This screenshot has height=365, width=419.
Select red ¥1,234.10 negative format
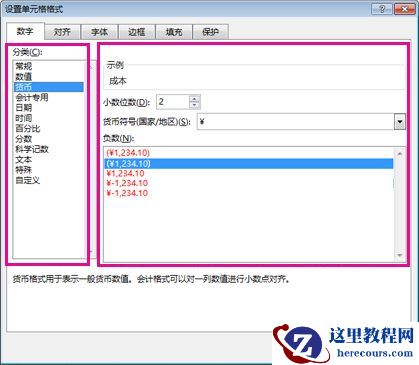(249, 173)
